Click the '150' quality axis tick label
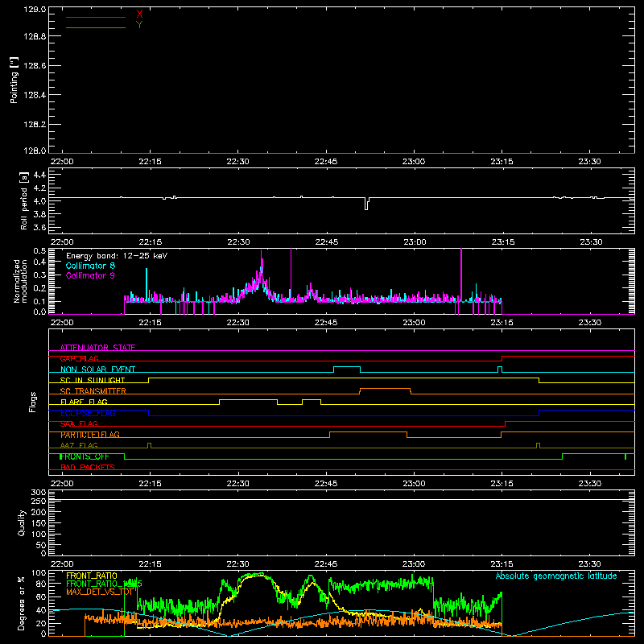This screenshot has width=644, height=644. click(39, 523)
